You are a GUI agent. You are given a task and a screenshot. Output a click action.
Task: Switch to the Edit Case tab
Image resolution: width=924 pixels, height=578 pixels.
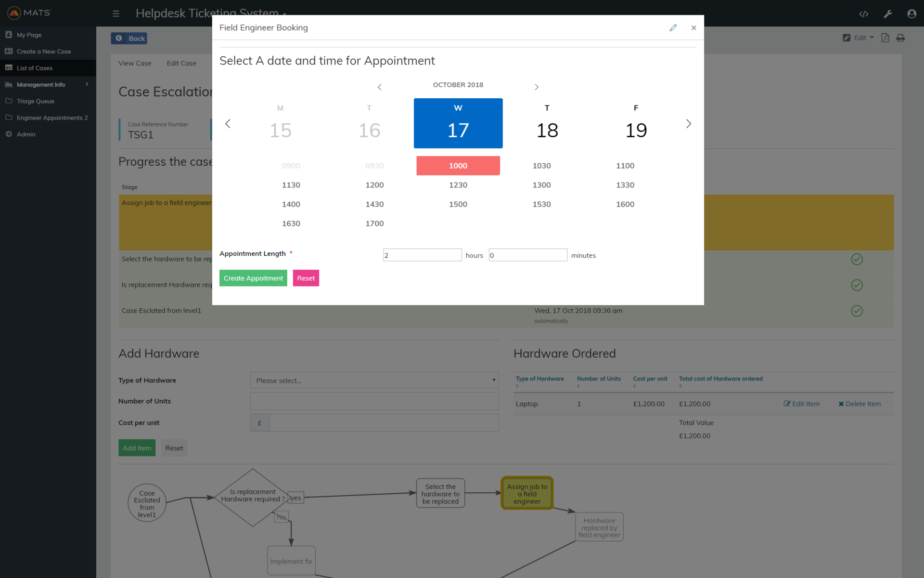[x=181, y=63]
